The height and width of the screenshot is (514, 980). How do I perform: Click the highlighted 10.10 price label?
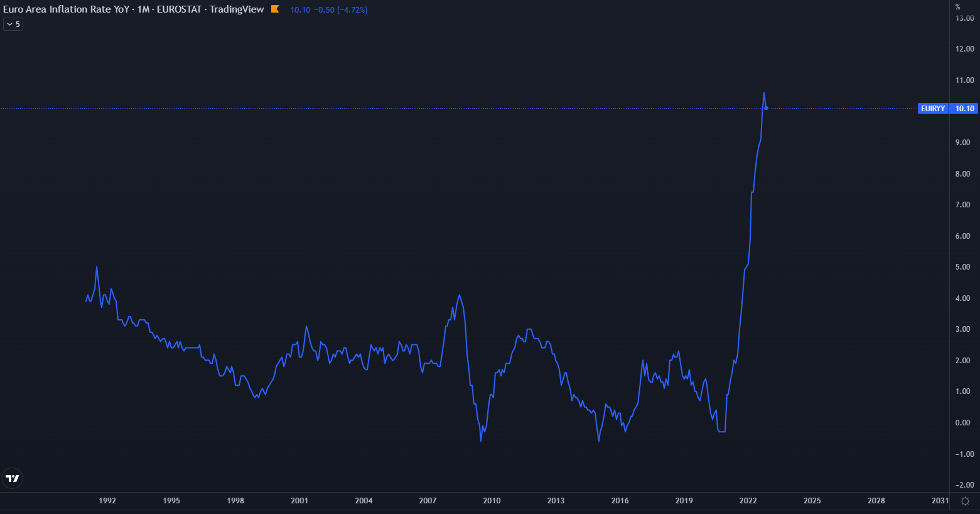pyautogui.click(x=964, y=109)
